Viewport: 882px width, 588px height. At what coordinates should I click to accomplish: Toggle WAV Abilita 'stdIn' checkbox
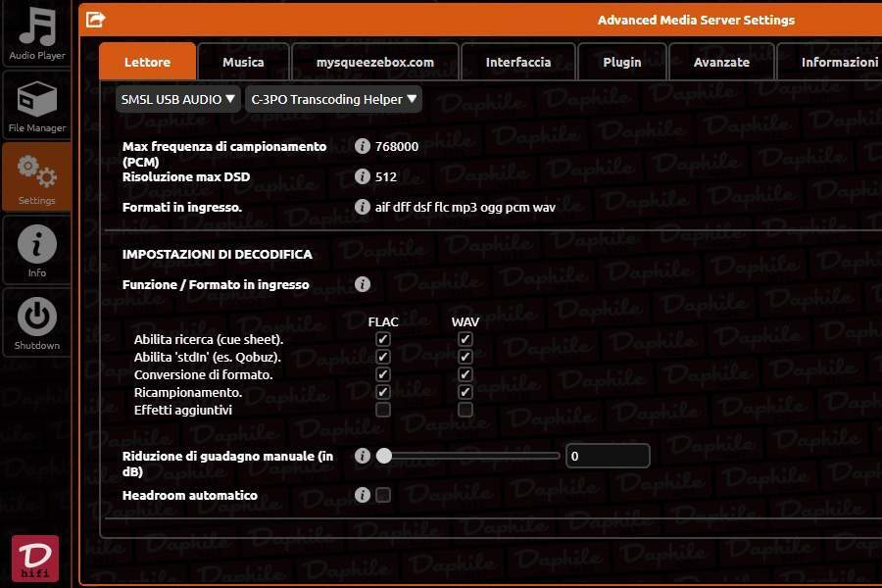(465, 357)
